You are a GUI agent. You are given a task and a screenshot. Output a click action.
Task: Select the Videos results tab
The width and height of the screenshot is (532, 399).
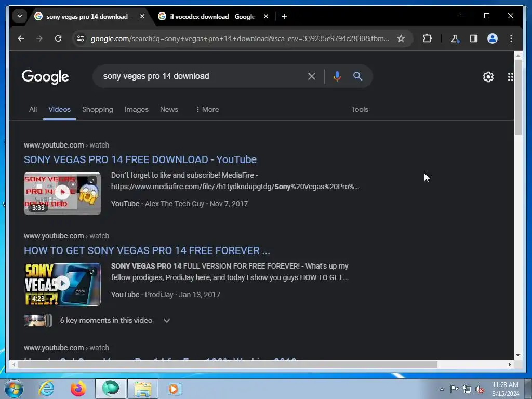[x=59, y=109]
